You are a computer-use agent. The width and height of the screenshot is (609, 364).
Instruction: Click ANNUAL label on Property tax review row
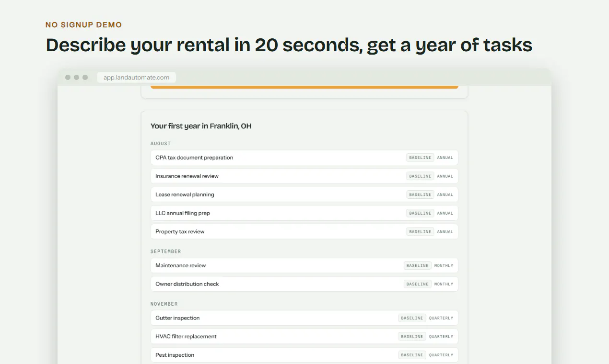tap(445, 232)
